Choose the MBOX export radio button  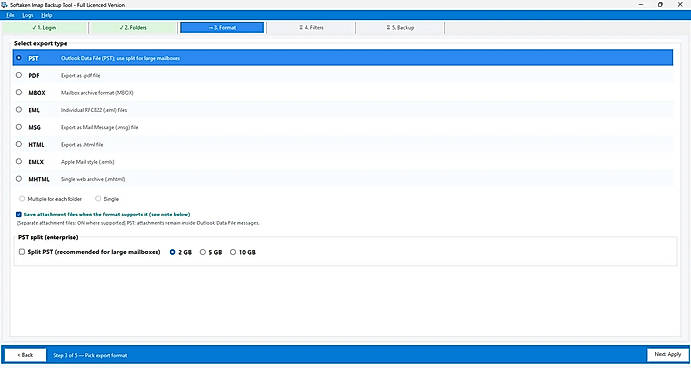(x=19, y=92)
